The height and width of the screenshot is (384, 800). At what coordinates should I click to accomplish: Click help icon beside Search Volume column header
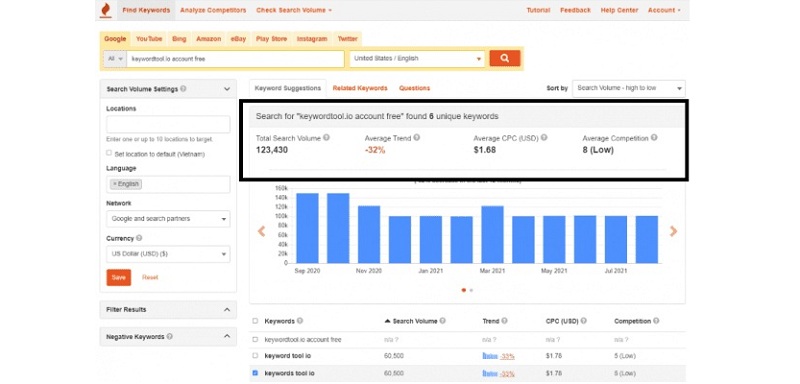[442, 321]
